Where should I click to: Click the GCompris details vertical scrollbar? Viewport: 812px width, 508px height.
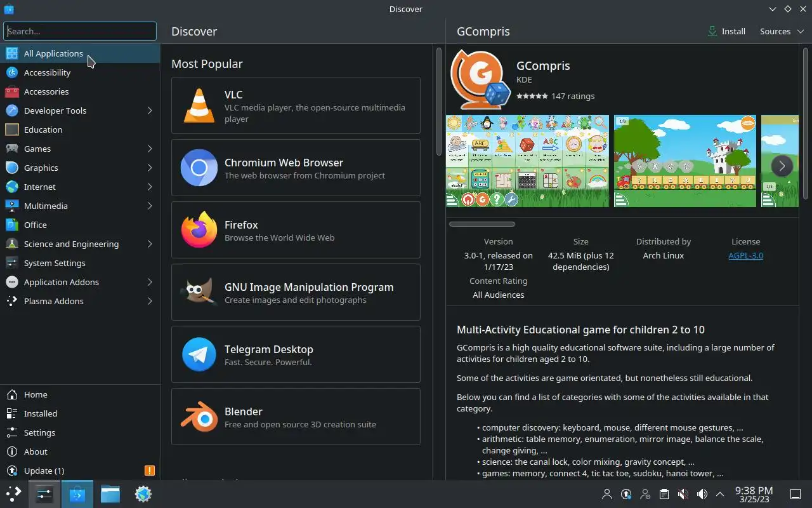[807, 124]
